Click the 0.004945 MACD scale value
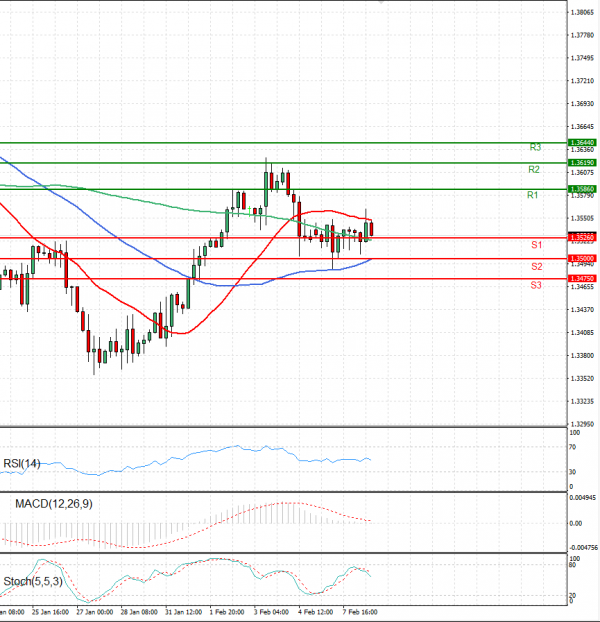The width and height of the screenshot is (600, 622). (582, 497)
